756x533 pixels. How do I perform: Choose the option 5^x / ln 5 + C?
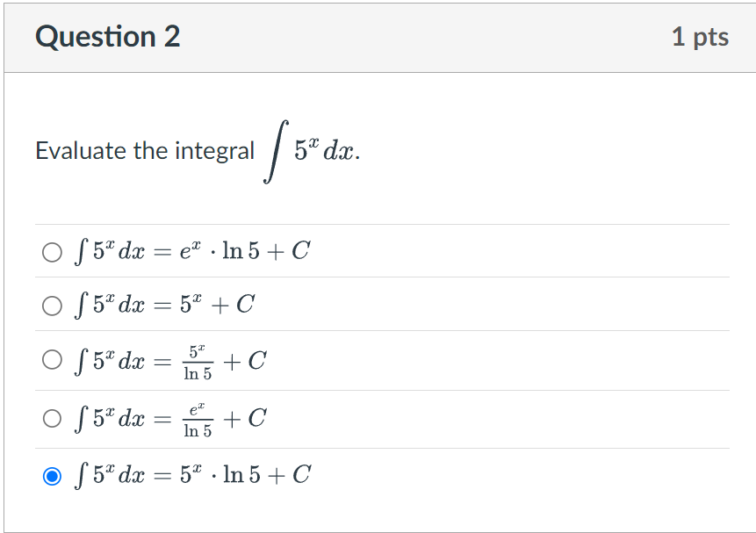(x=51, y=361)
